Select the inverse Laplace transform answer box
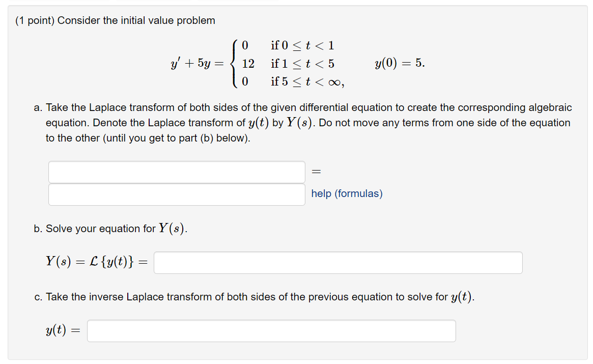 coord(271,330)
